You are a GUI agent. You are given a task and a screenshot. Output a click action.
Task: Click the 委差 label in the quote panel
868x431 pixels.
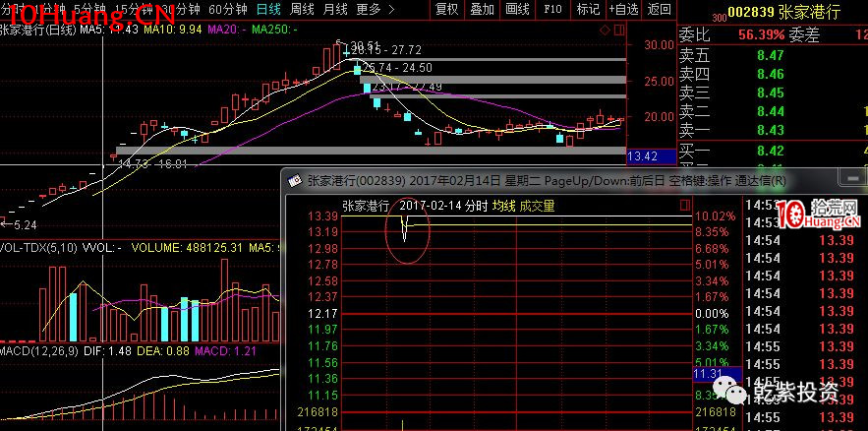(x=805, y=35)
